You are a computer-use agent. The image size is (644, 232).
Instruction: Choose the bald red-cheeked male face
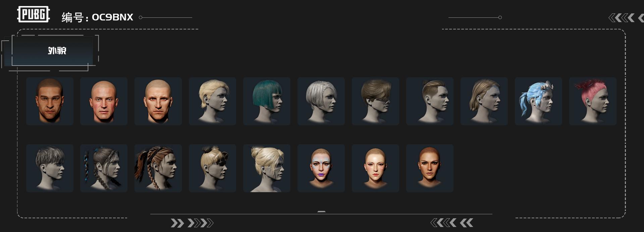104,101
